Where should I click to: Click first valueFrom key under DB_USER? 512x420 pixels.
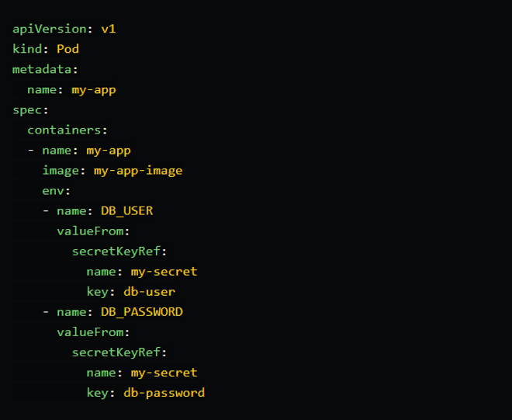point(90,231)
